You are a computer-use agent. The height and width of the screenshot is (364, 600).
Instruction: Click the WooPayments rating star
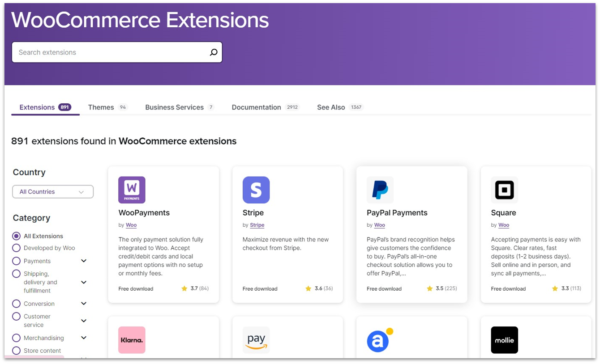(184, 289)
